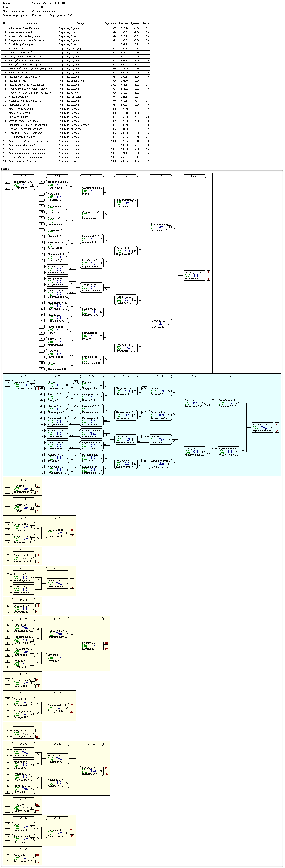Screen dimensions: 285x868
Task: Select the organizer "Романчук А.П. / Фарладанская А.Ю."
Action: point(52,15)
